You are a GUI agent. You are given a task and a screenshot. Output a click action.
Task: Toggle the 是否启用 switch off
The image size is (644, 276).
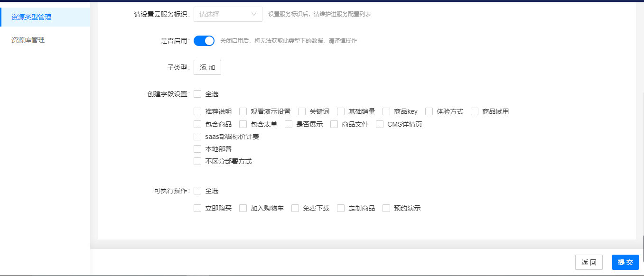pos(204,41)
